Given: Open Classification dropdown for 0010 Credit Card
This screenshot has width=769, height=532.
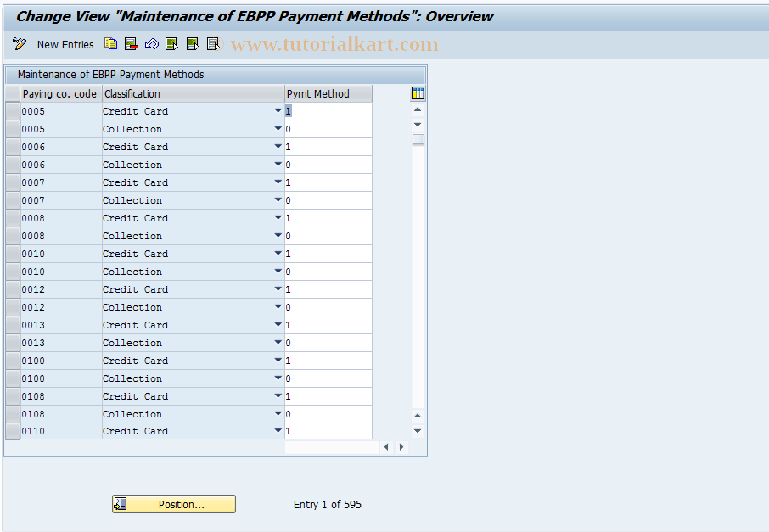Looking at the screenshot, I should coord(278,254).
